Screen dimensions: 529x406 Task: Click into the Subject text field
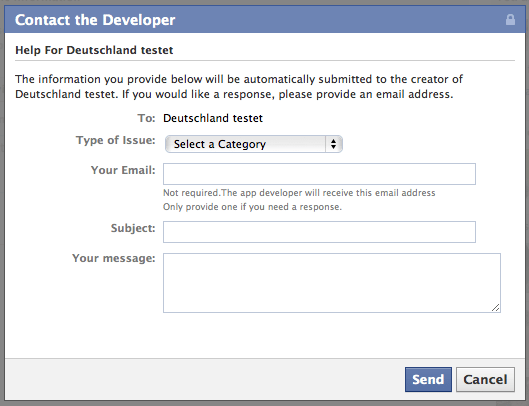click(x=319, y=232)
